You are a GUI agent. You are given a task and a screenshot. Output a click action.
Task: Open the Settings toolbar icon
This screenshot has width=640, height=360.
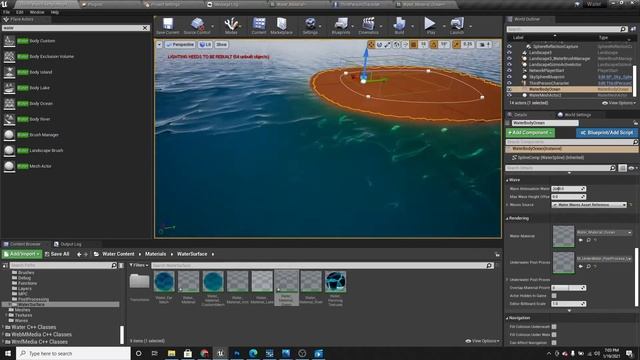(310, 26)
